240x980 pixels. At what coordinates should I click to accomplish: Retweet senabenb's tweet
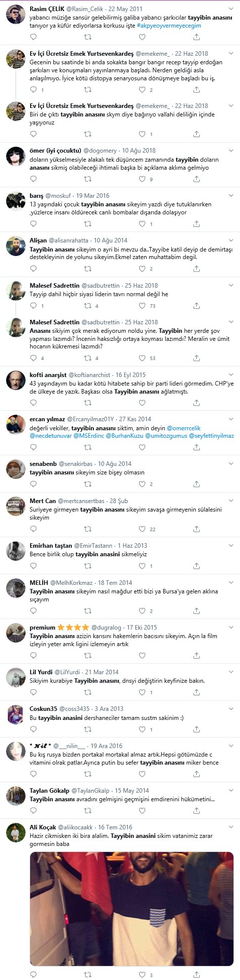click(88, 484)
